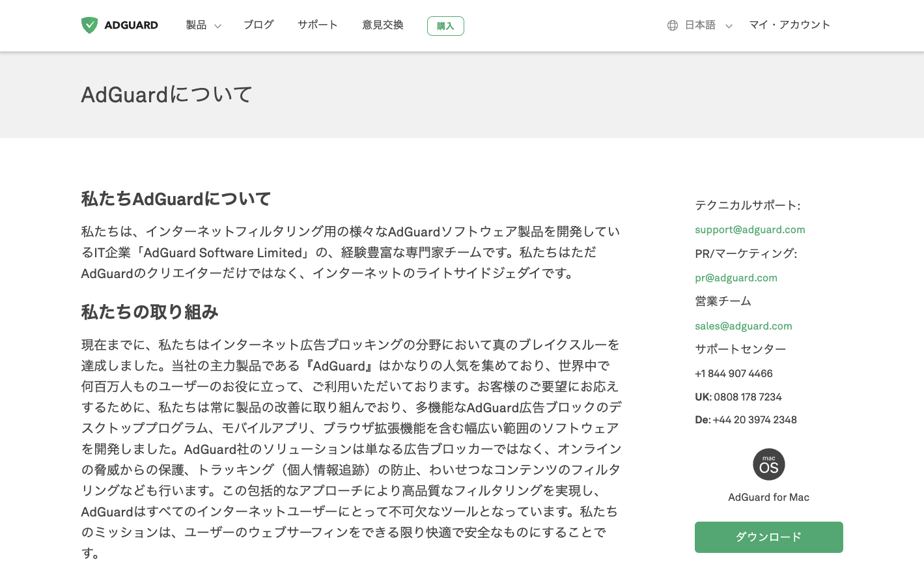
Task: Click the テクニカルサポート: label
Action: (x=748, y=205)
